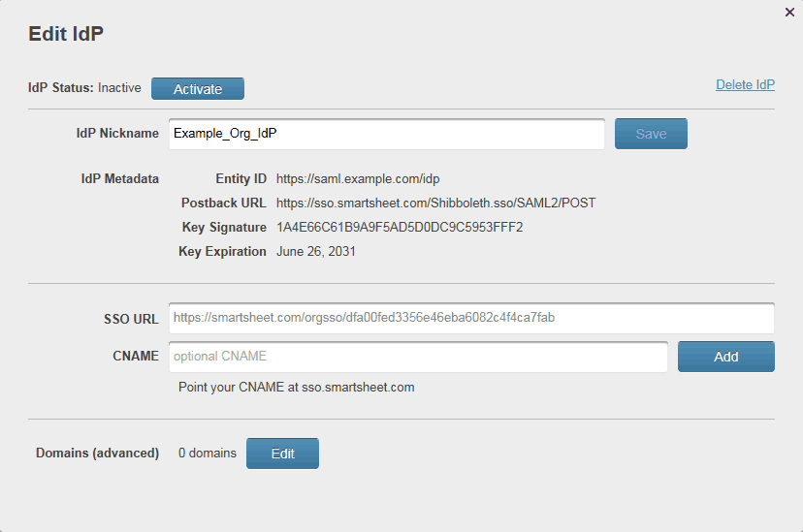
Task: Click the Key Signature hash value
Action: point(400,228)
